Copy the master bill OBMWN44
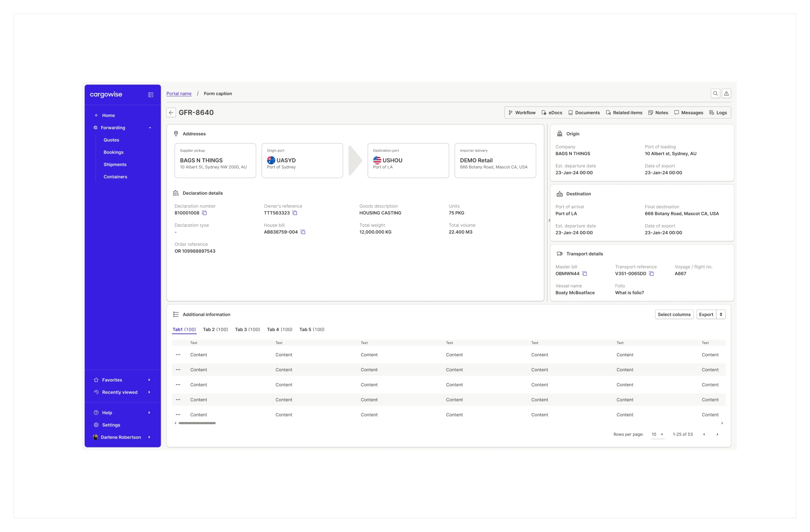This screenshot has width=810, height=532. point(585,274)
